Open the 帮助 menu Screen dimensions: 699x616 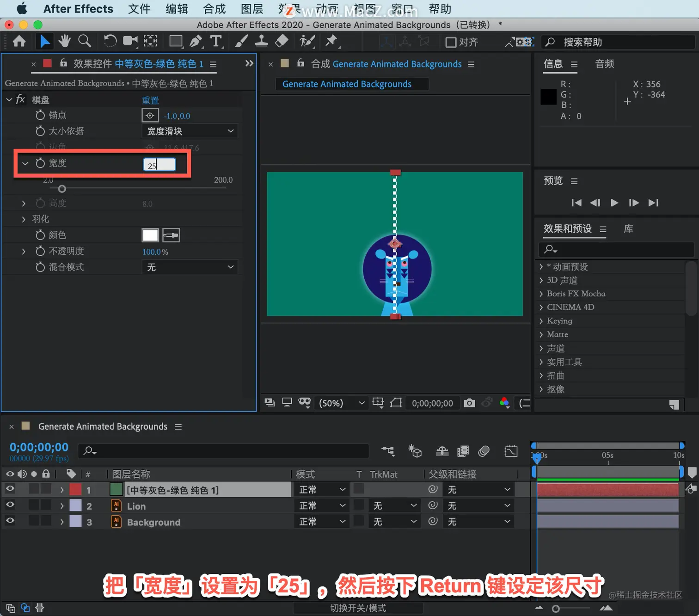(x=440, y=9)
